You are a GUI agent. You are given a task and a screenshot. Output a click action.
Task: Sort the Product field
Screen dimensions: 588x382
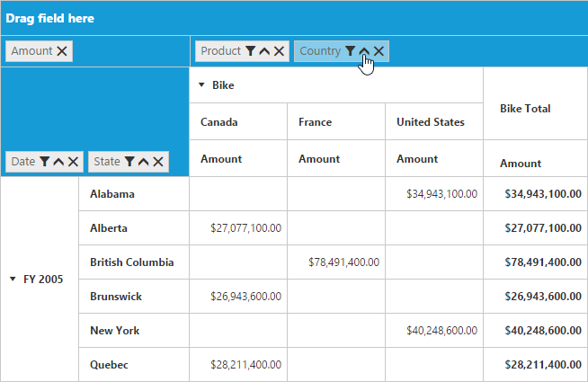pos(264,51)
